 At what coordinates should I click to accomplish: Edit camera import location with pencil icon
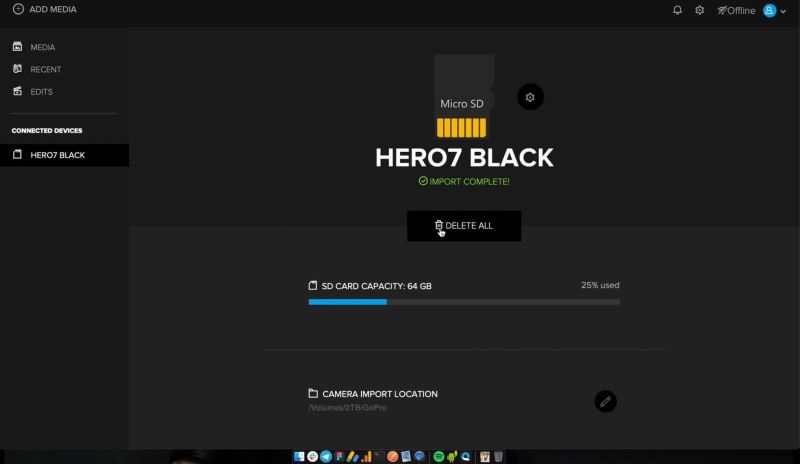click(x=606, y=401)
